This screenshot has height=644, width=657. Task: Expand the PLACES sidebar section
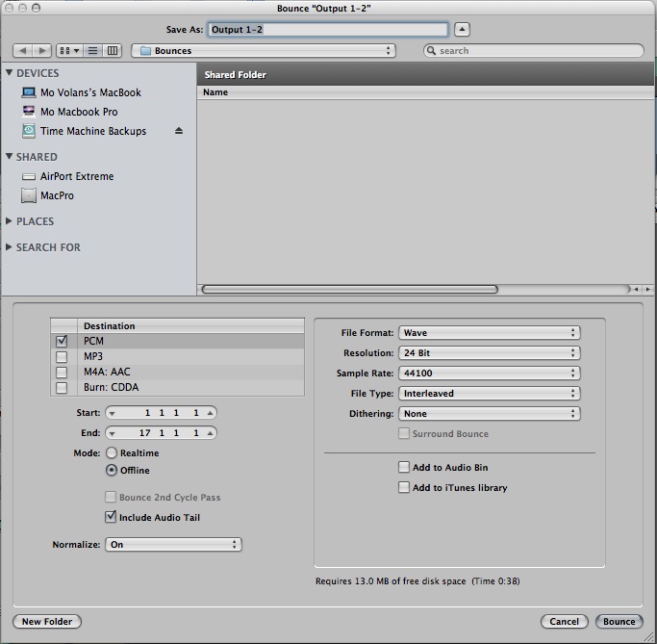pos(11,221)
